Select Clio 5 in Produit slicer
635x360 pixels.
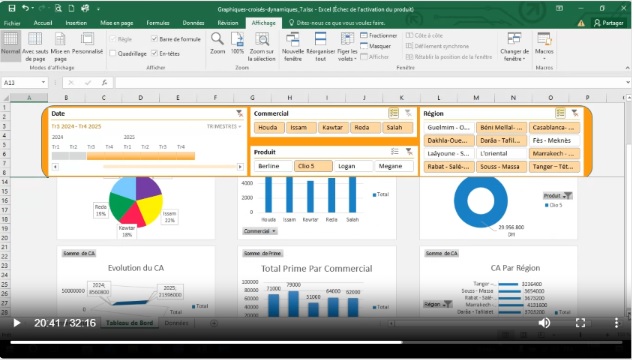[313, 166]
